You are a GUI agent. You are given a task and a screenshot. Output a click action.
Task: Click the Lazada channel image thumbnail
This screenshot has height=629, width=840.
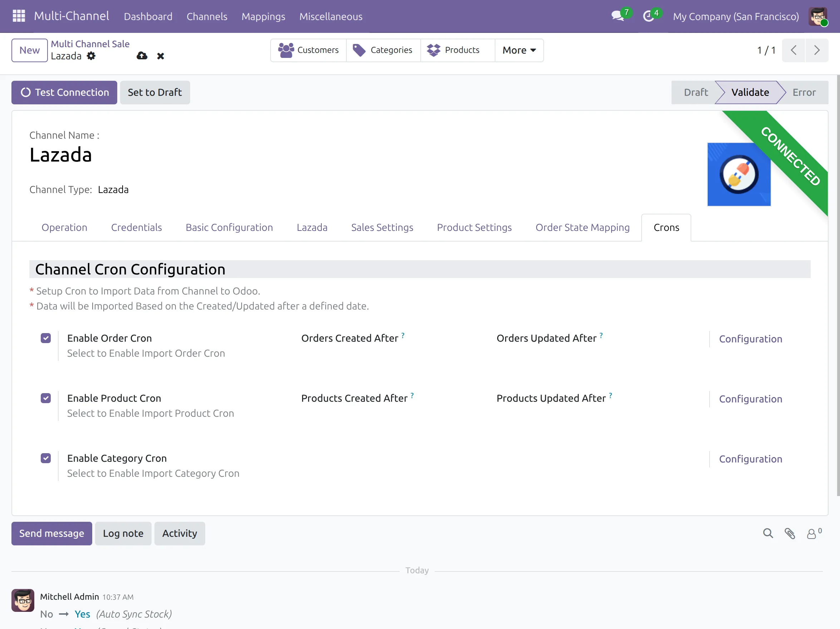click(x=738, y=175)
